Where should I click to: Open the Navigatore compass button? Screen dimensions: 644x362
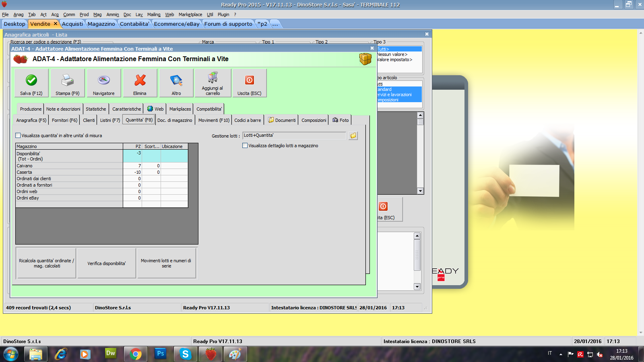(x=104, y=83)
